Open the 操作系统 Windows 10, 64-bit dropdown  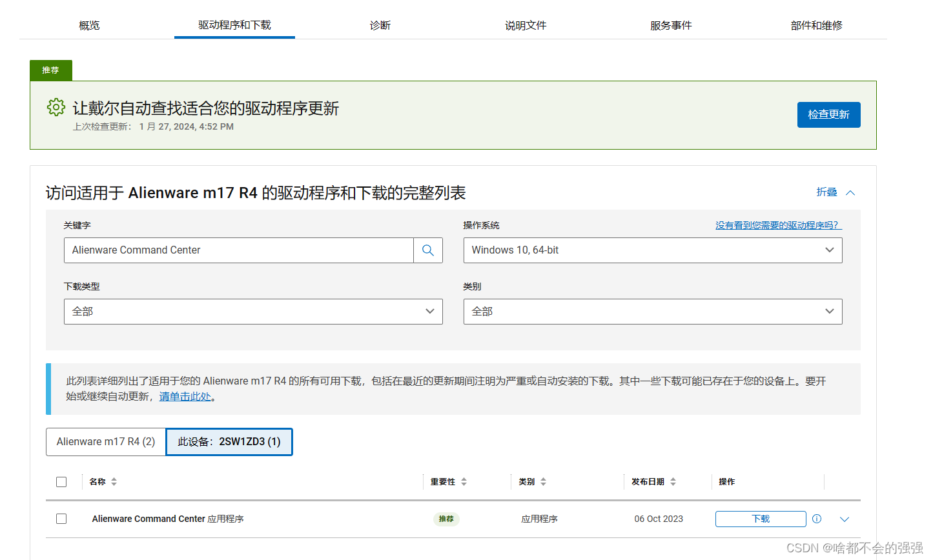coord(653,250)
